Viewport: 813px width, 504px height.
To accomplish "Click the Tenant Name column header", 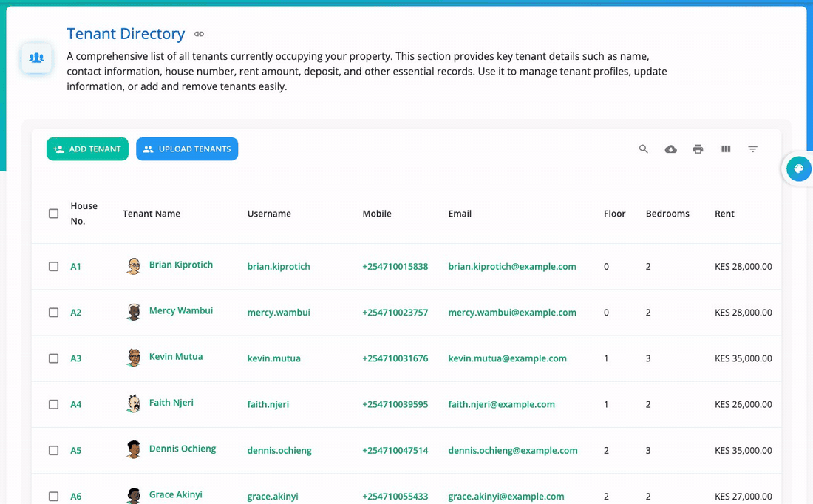I will click(152, 214).
